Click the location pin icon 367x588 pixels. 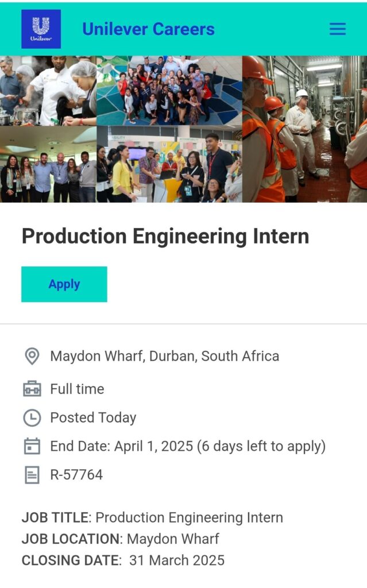[x=32, y=356]
